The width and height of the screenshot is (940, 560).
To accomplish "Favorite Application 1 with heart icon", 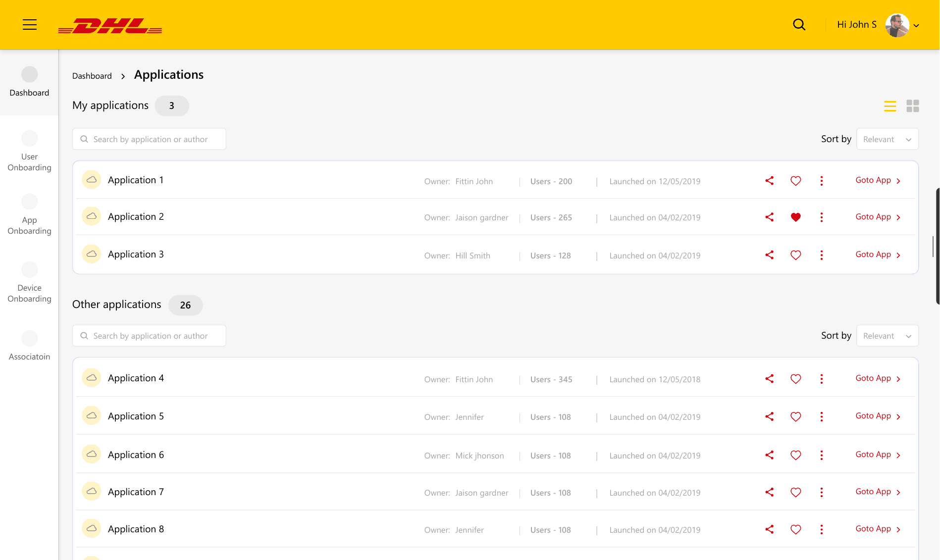I will [x=795, y=181].
